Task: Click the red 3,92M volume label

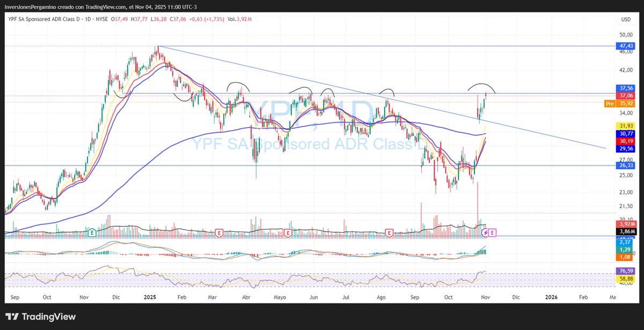Action: 626,224
